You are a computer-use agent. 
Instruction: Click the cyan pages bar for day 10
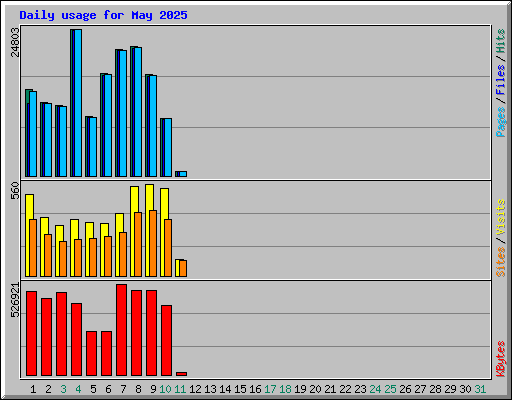[x=168, y=148]
